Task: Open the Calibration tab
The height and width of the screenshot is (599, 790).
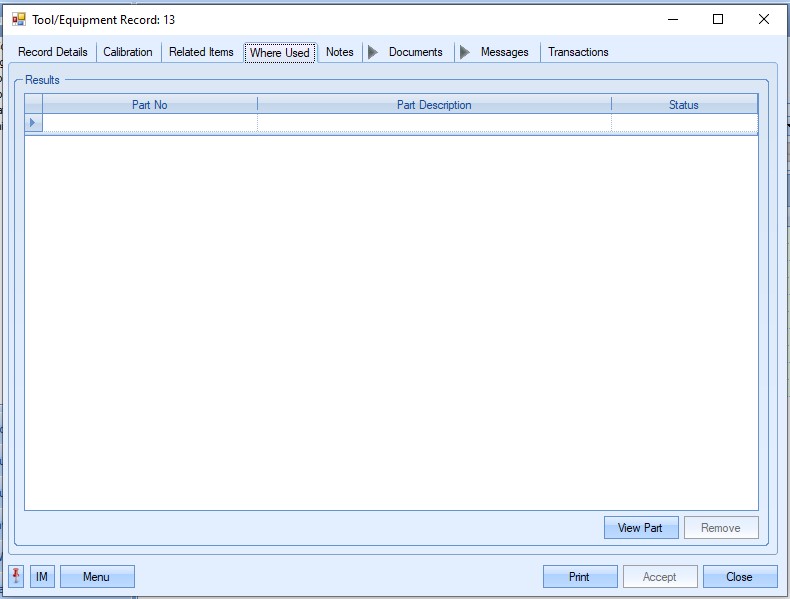Action: (128, 52)
